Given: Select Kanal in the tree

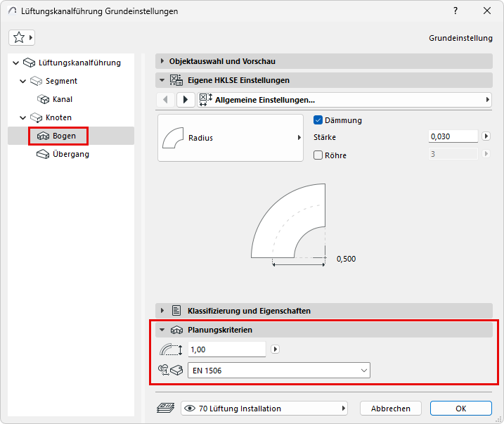Looking at the screenshot, I should (63, 99).
